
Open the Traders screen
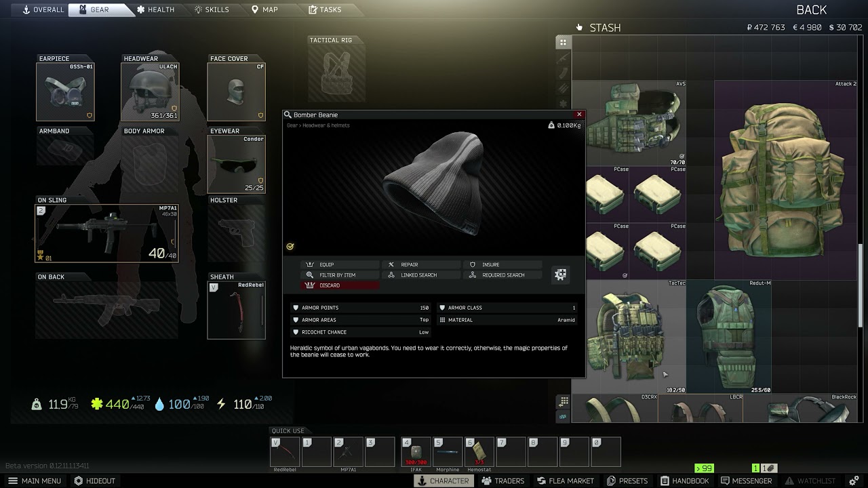pos(502,481)
